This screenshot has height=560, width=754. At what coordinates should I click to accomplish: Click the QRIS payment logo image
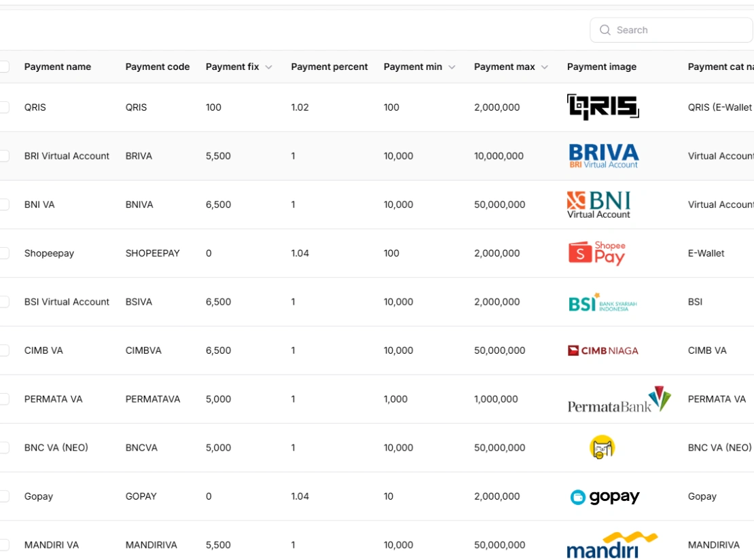tap(603, 107)
